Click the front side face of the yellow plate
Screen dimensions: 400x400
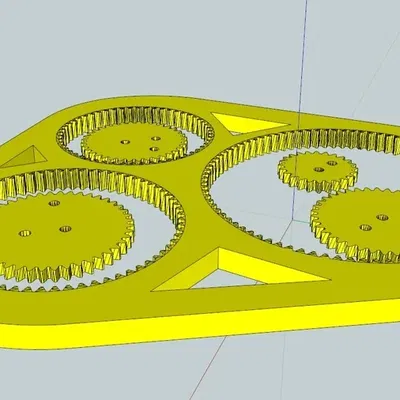(200, 325)
